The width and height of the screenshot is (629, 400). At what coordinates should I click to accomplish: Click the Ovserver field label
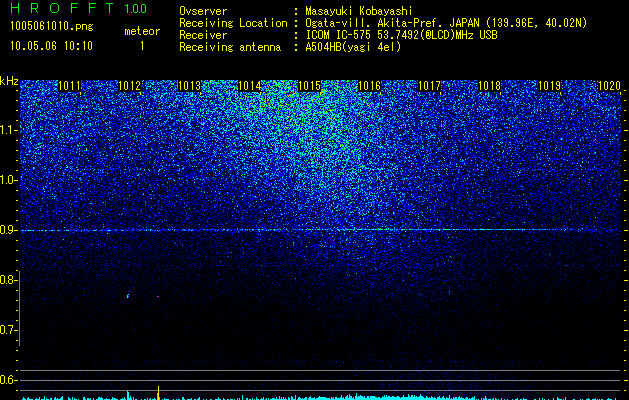[x=203, y=11]
